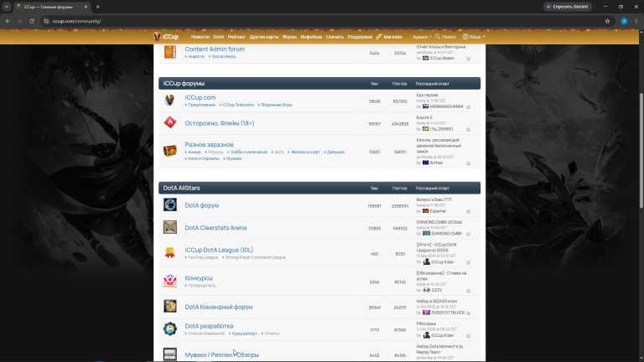The height and width of the screenshot is (362, 644).
Task: Open the Краш репорт subforum
Action: point(244,334)
